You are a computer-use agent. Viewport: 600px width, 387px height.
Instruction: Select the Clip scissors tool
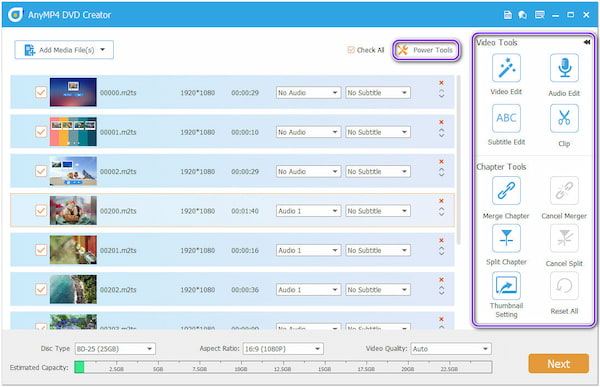[564, 118]
